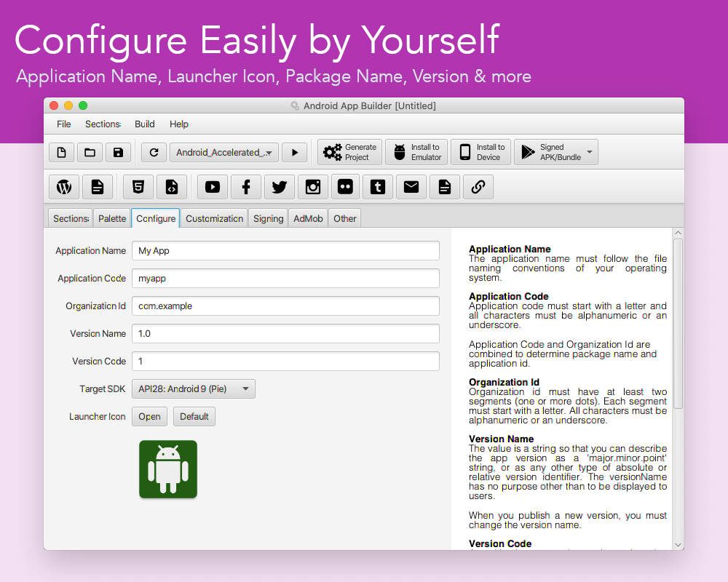
Task: Click the help panel scroll down arrow
Action: (x=678, y=545)
